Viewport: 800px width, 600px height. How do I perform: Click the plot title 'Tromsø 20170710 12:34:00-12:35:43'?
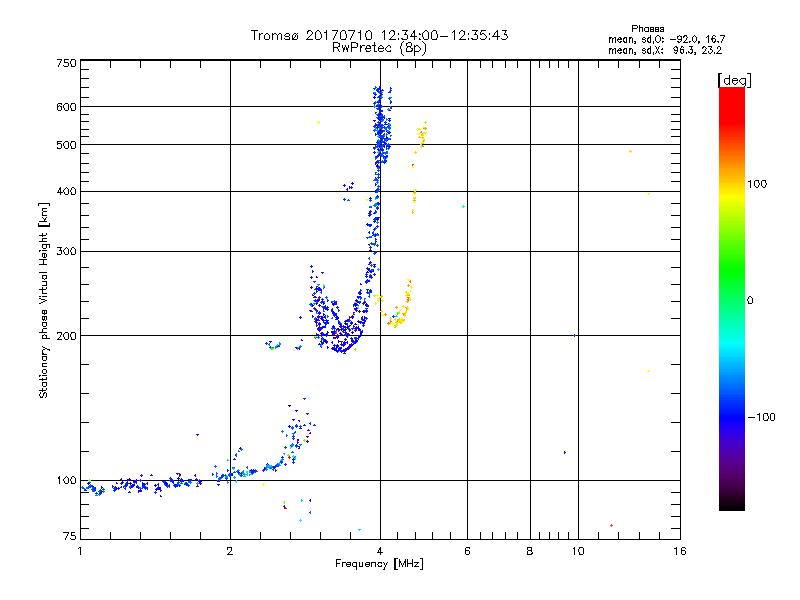(379, 35)
